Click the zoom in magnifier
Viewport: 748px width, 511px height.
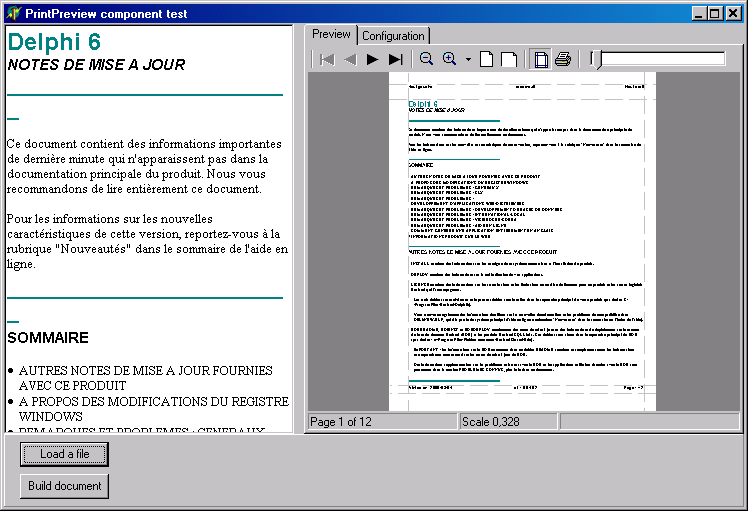point(450,59)
